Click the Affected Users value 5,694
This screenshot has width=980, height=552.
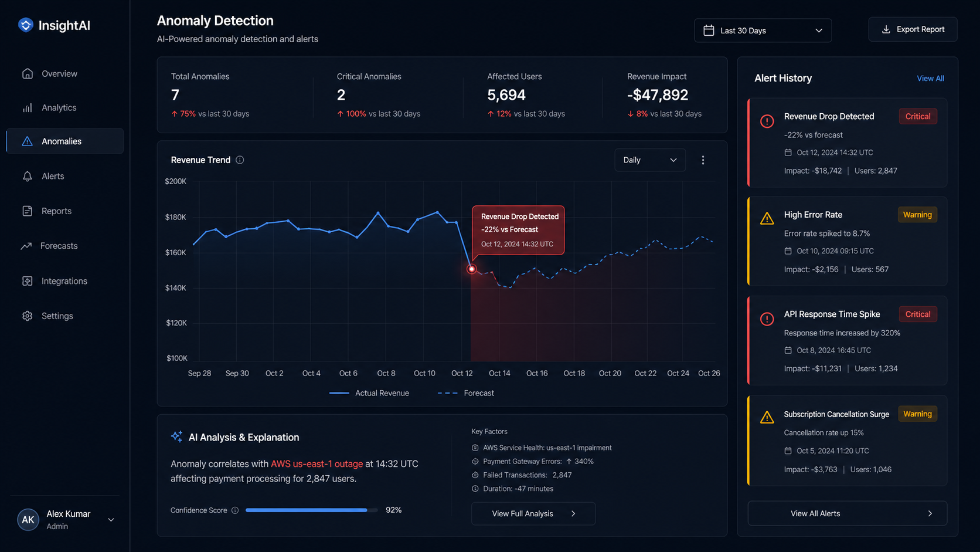pyautogui.click(x=506, y=95)
